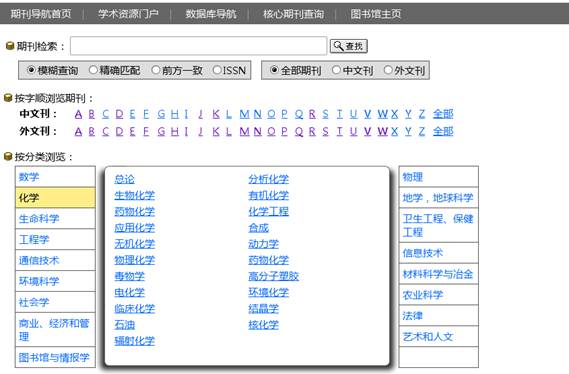Select the 前方一致 radio button
Image resolution: width=569 pixels, height=374 pixels.
pyautogui.click(x=156, y=70)
